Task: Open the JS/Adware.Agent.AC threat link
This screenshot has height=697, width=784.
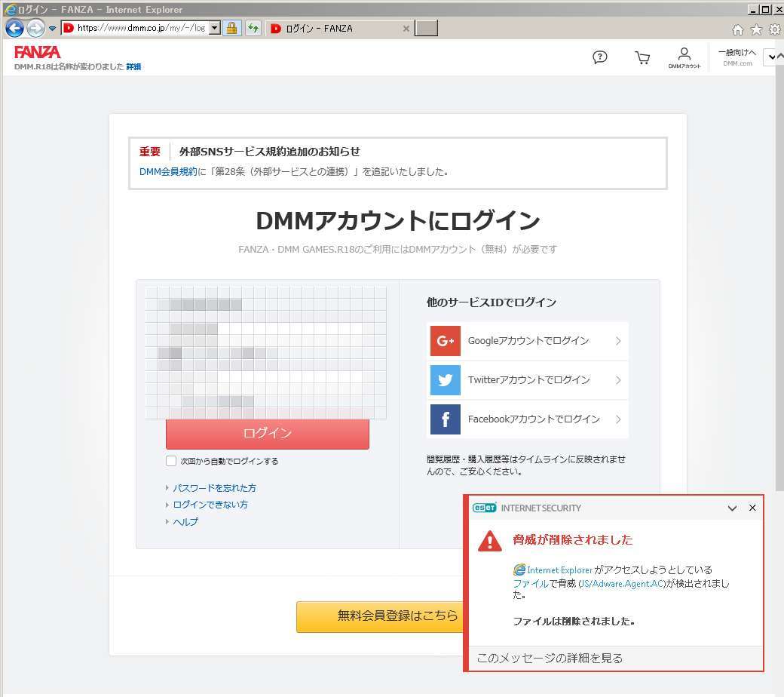Action: pos(622,583)
